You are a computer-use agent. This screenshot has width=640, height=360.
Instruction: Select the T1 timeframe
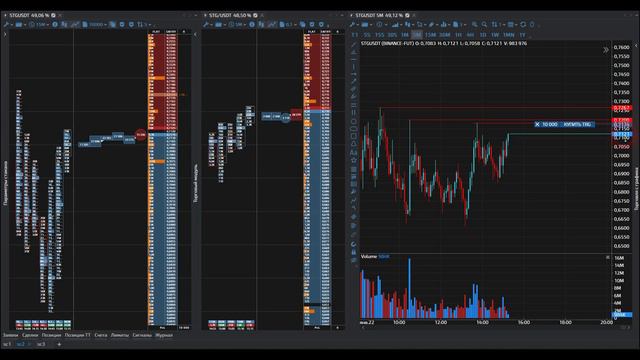pyautogui.click(x=355, y=35)
